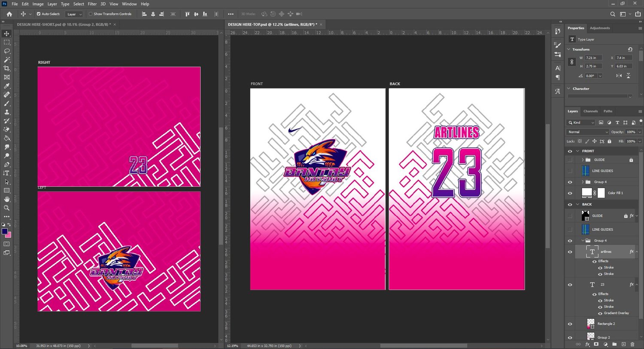Image resolution: width=644 pixels, height=349 pixels.
Task: Open the Auto-Select Layer dropdown
Action: (x=74, y=14)
